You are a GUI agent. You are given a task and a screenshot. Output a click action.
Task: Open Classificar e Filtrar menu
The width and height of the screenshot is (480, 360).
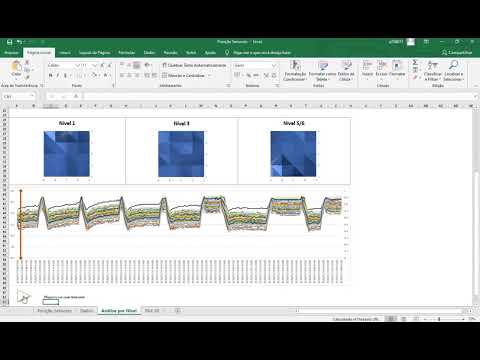[433, 71]
